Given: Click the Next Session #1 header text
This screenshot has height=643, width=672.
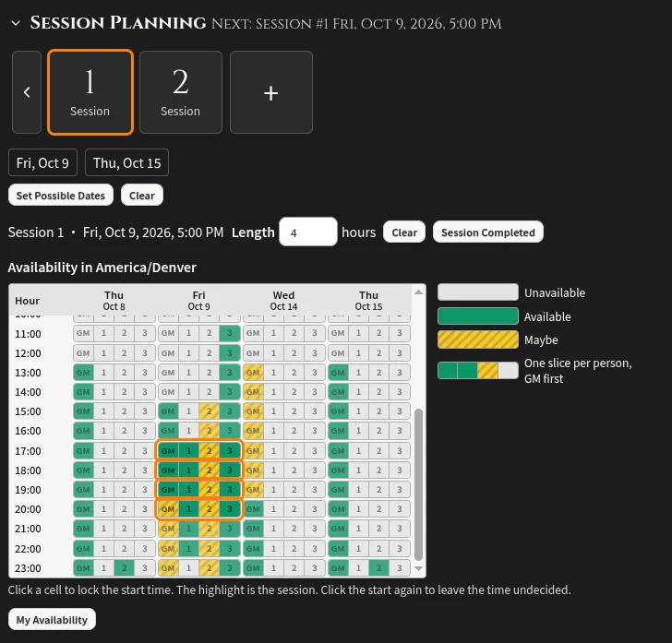Looking at the screenshot, I should [x=356, y=24].
